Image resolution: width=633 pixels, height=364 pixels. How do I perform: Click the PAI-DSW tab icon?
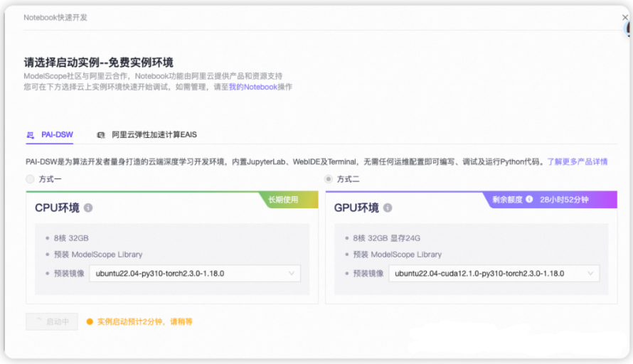pyautogui.click(x=31, y=135)
